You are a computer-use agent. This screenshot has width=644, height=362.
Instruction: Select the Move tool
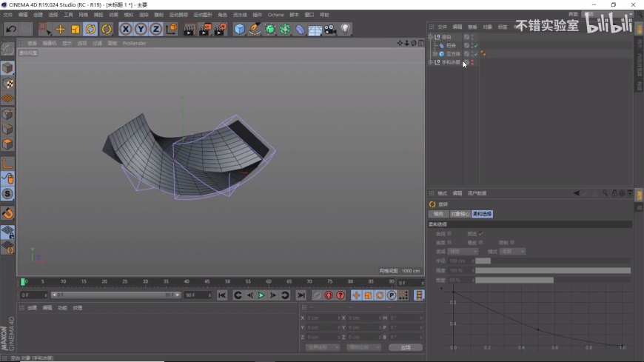click(60, 30)
